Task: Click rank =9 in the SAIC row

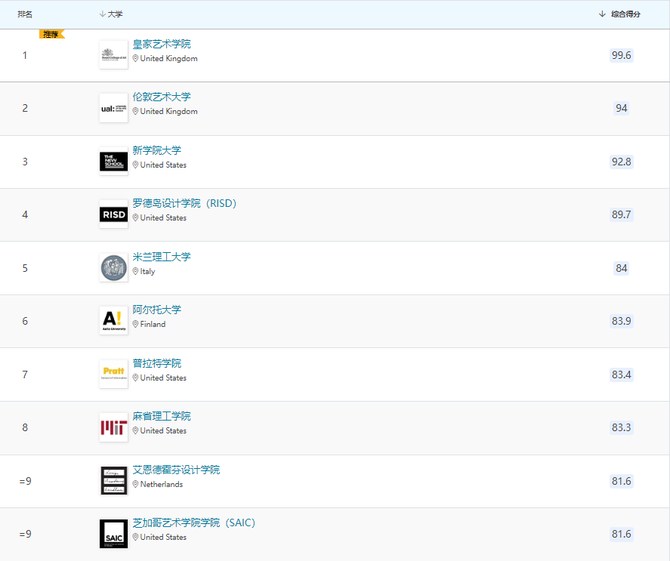Action: point(25,534)
